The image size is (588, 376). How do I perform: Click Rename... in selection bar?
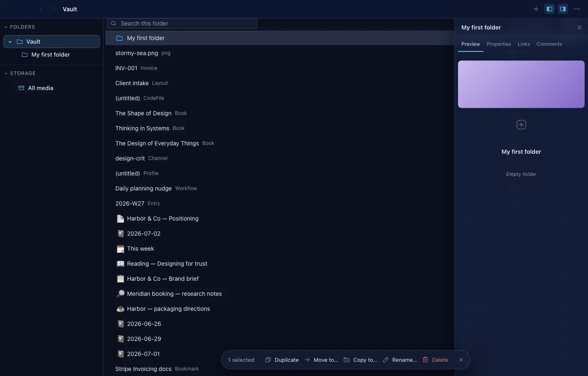pos(400,360)
